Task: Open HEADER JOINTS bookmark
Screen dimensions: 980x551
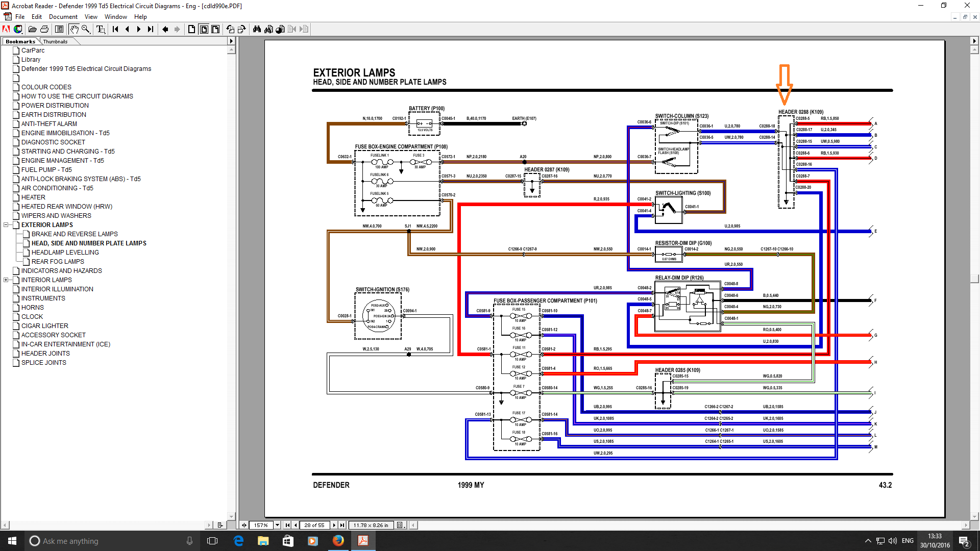Action: pos(45,354)
